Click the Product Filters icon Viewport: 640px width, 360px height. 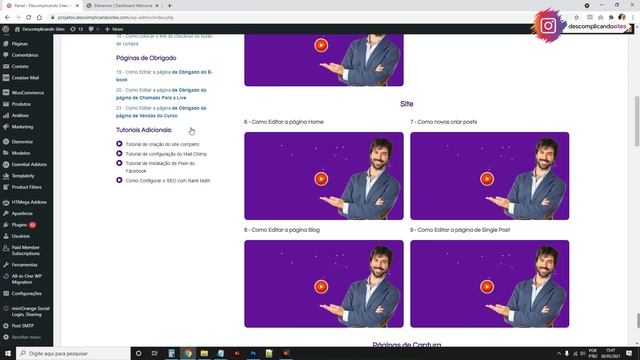coord(6,187)
